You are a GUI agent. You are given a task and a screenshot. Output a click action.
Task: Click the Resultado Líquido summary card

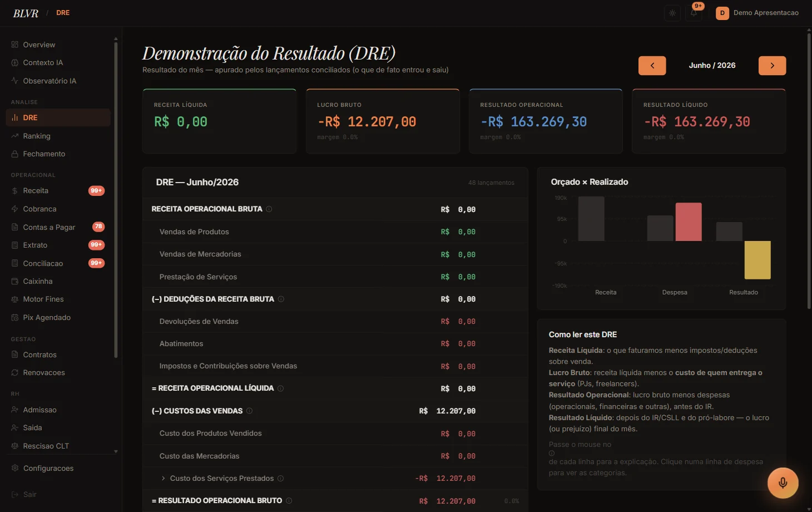pyautogui.click(x=709, y=121)
